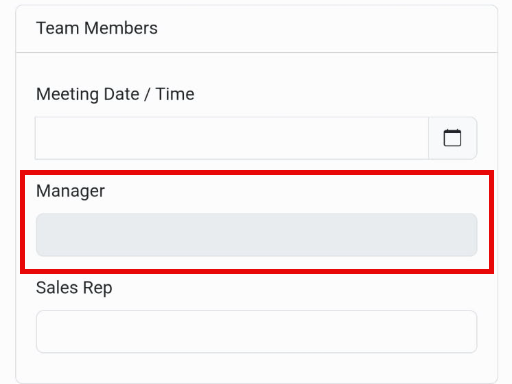Viewport: 512px width, 384px height.
Task: Open the calendar date picker icon
Action: click(x=452, y=138)
